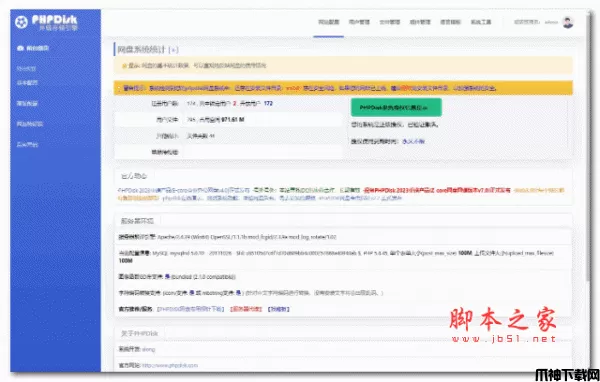600x382 pixels.
Task: Click the green PHPDisk authorization button
Action: click(396, 108)
